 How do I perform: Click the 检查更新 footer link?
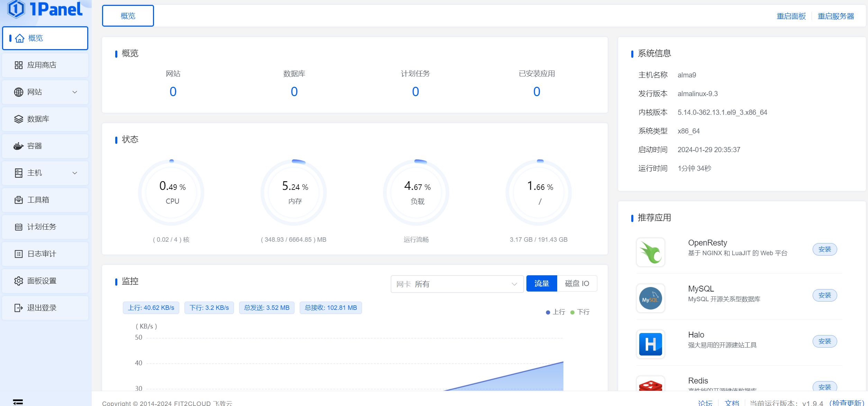[x=847, y=403]
